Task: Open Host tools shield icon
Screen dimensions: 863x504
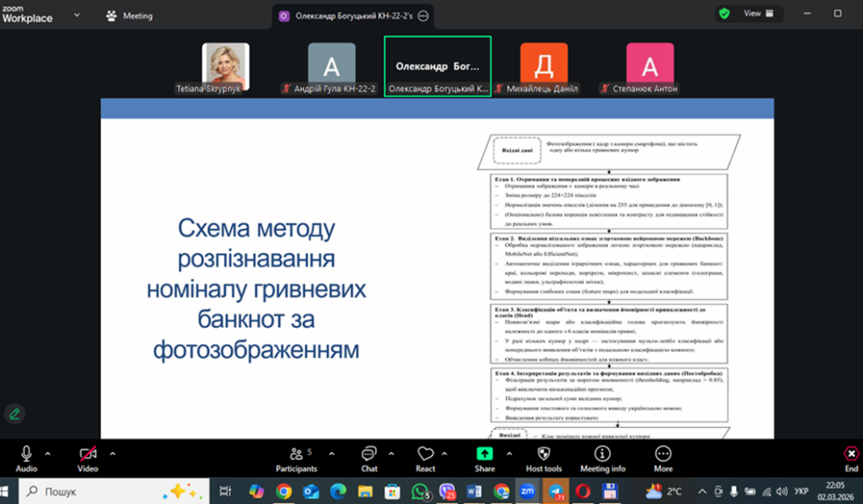Action: click(x=542, y=453)
